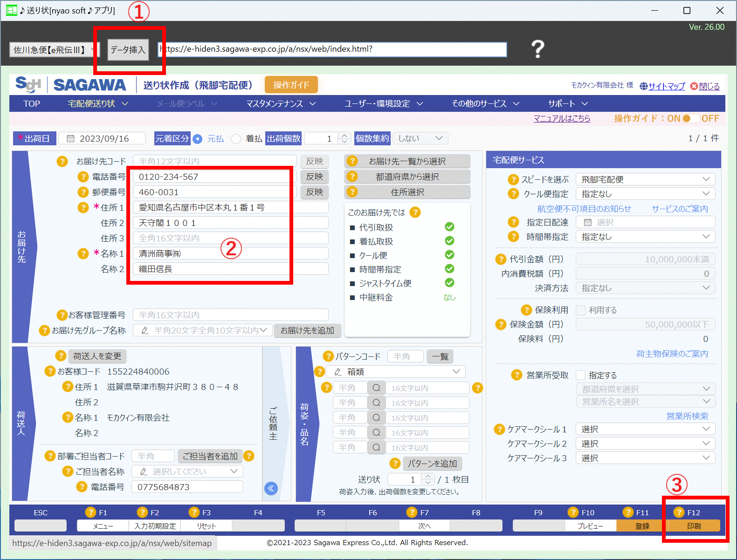Click help icon beside クール便指定
The height and width of the screenshot is (560, 737).
513,194
